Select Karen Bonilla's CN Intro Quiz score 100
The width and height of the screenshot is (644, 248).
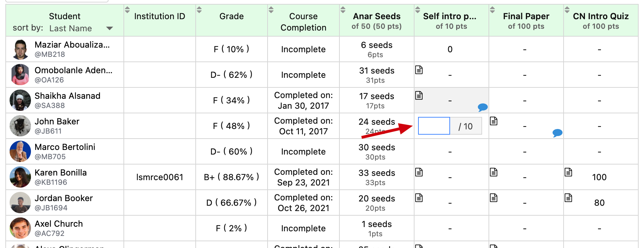pyautogui.click(x=599, y=177)
